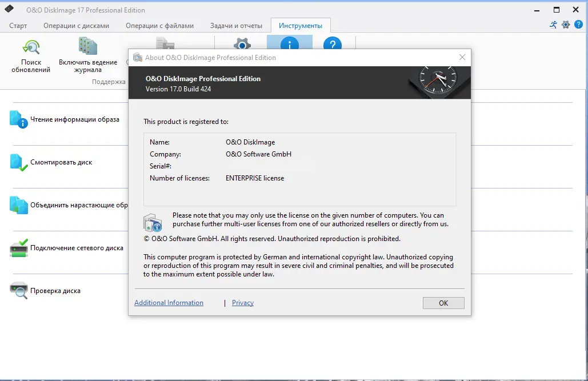Click the X to dismiss the About dialog
The width and height of the screenshot is (588, 381).
point(462,57)
